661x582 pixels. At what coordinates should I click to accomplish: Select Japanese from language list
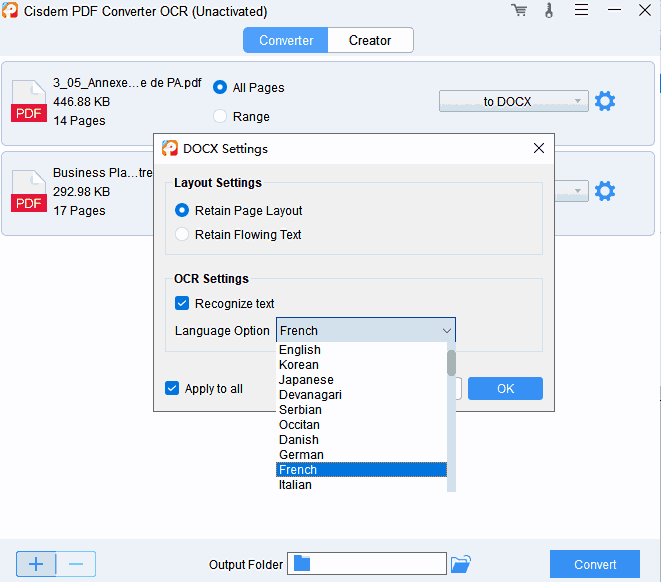(361, 380)
